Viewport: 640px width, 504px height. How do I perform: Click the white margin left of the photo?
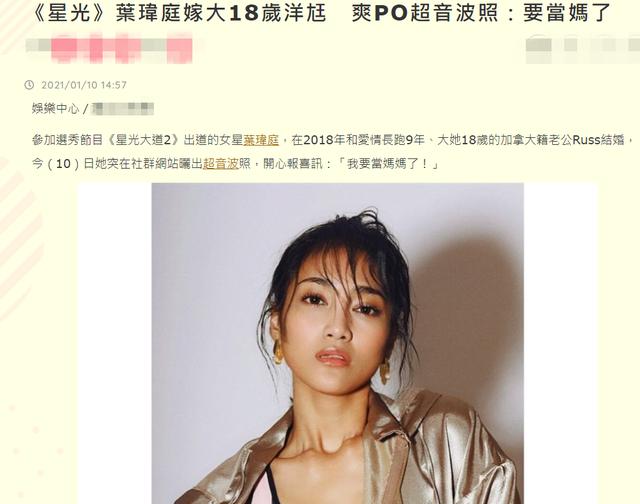tap(115, 343)
